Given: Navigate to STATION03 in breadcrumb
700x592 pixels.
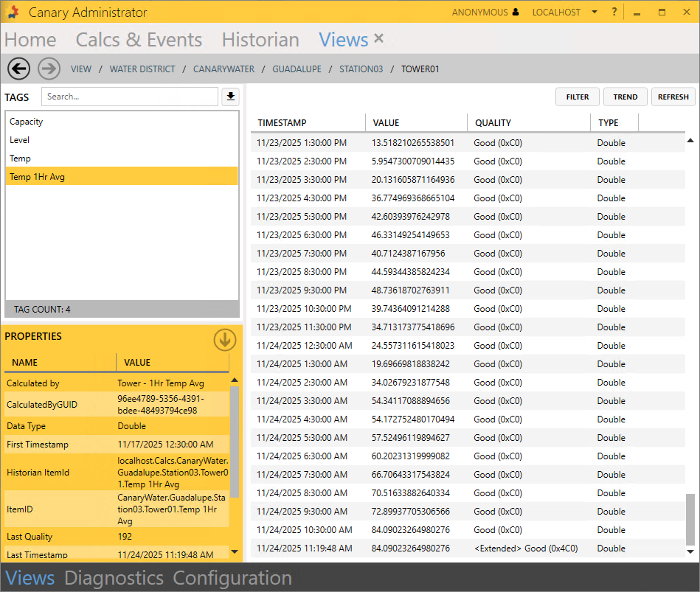Looking at the screenshot, I should click(361, 69).
